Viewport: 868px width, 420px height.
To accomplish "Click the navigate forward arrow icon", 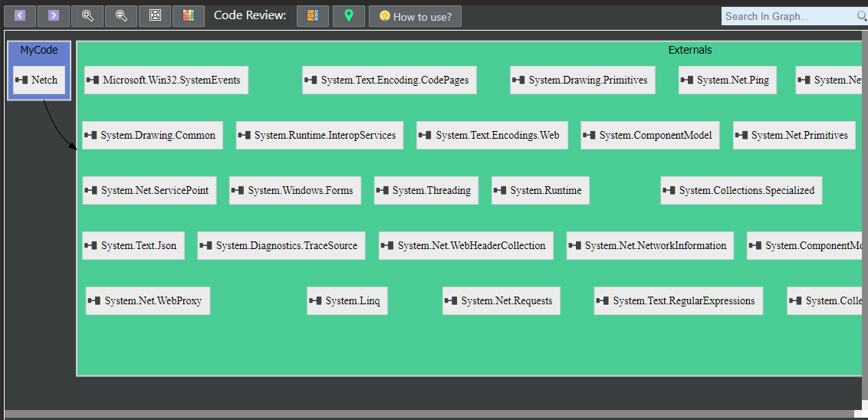I will click(x=54, y=16).
